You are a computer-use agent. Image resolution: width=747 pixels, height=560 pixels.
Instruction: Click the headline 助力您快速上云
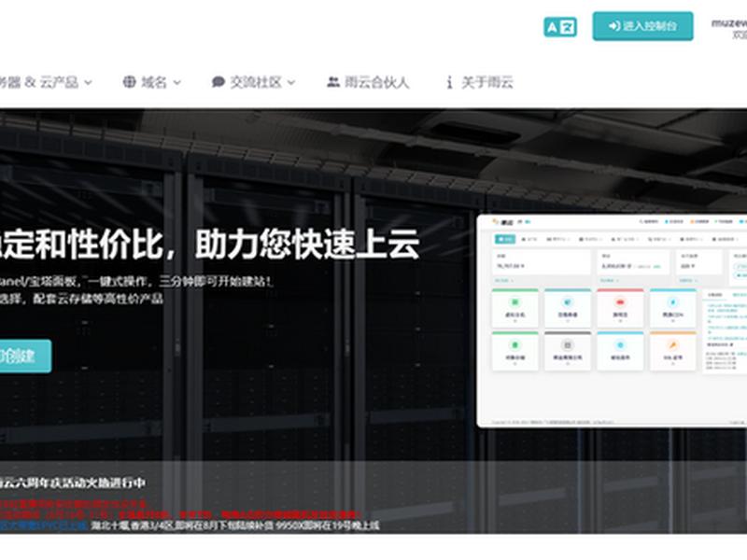pos(307,245)
